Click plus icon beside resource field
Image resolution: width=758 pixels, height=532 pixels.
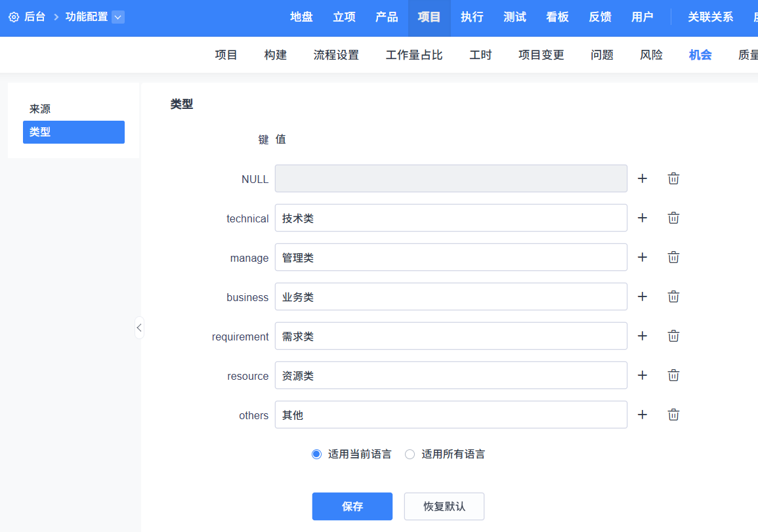tap(642, 375)
